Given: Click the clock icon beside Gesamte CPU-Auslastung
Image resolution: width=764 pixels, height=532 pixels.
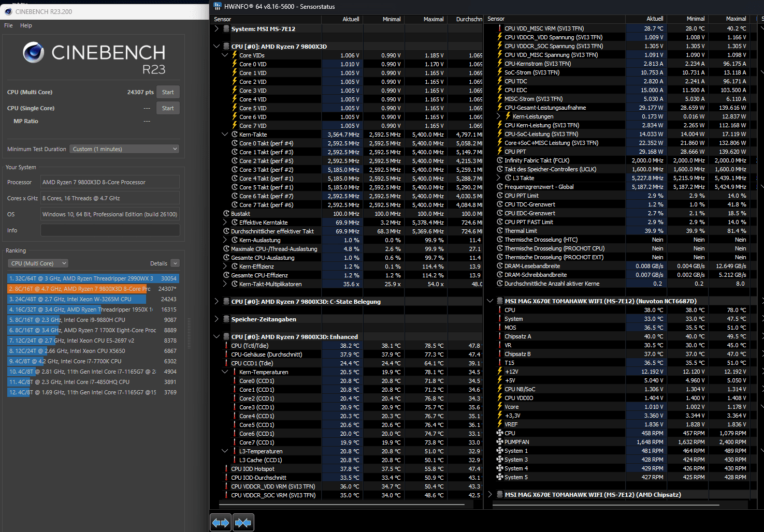Looking at the screenshot, I should pos(226,257).
